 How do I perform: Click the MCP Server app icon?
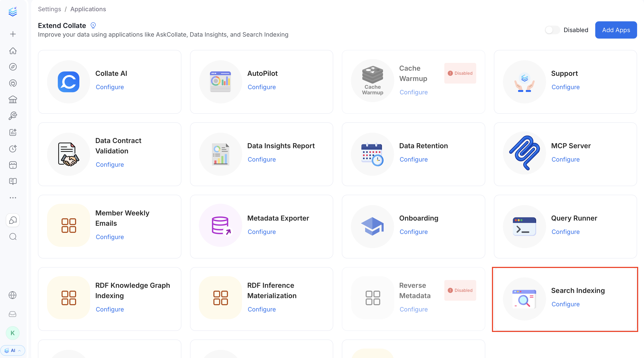[525, 153]
